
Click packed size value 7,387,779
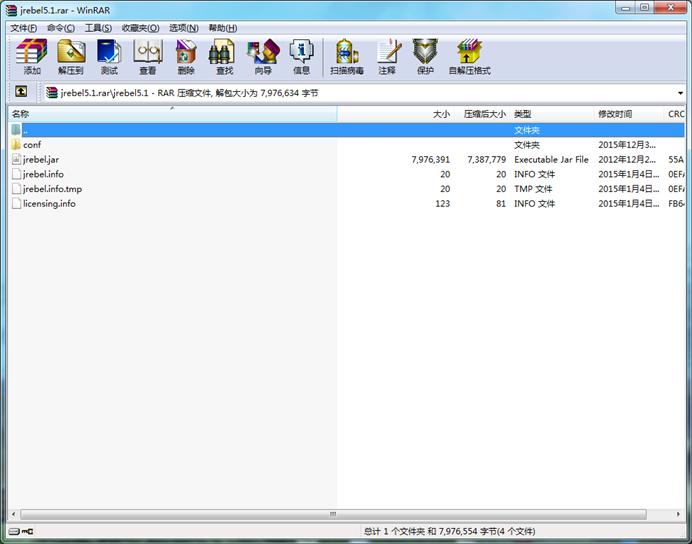[486, 159]
